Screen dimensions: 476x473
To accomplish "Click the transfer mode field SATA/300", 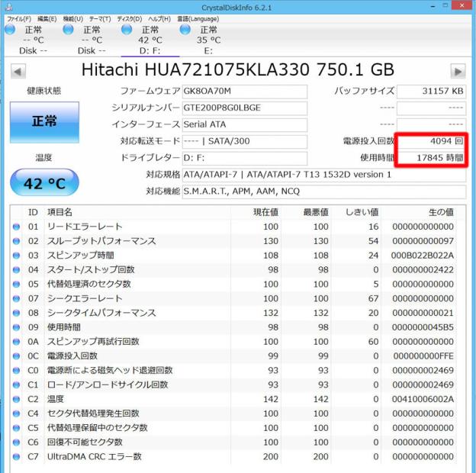I will [244, 141].
